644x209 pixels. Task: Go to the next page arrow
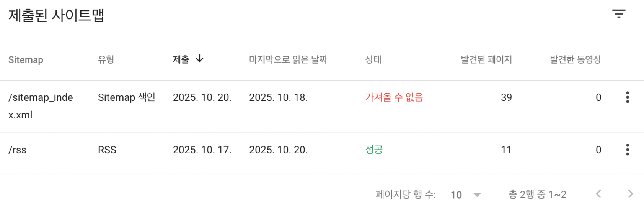pyautogui.click(x=630, y=194)
